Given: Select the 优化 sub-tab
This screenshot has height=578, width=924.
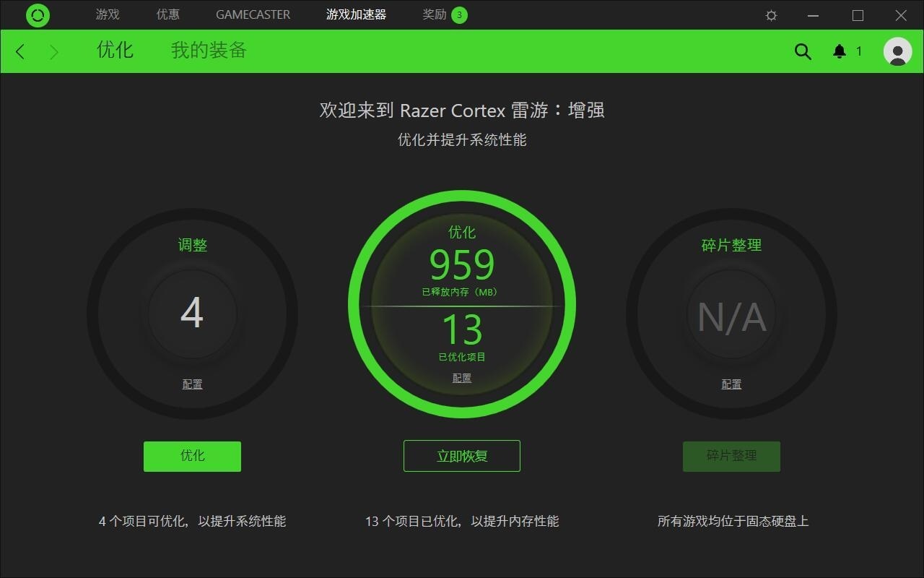Looking at the screenshot, I should click(115, 50).
